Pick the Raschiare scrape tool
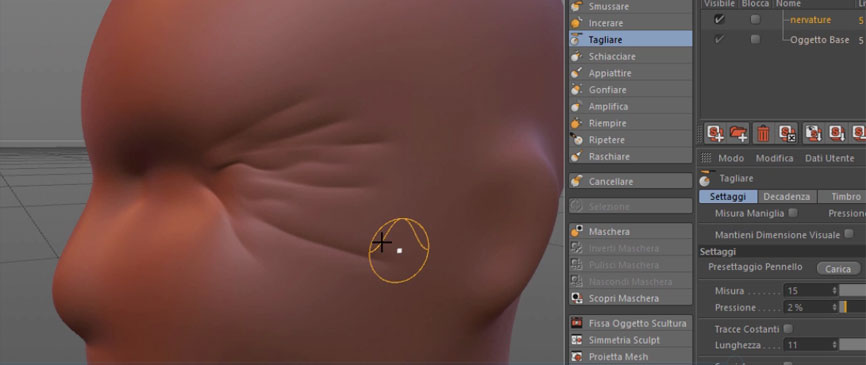Screen dimensions: 866x365 [x=630, y=156]
